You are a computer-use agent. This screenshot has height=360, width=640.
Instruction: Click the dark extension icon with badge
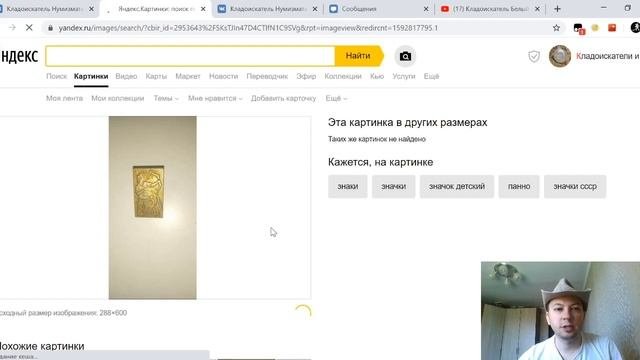pos(578,29)
